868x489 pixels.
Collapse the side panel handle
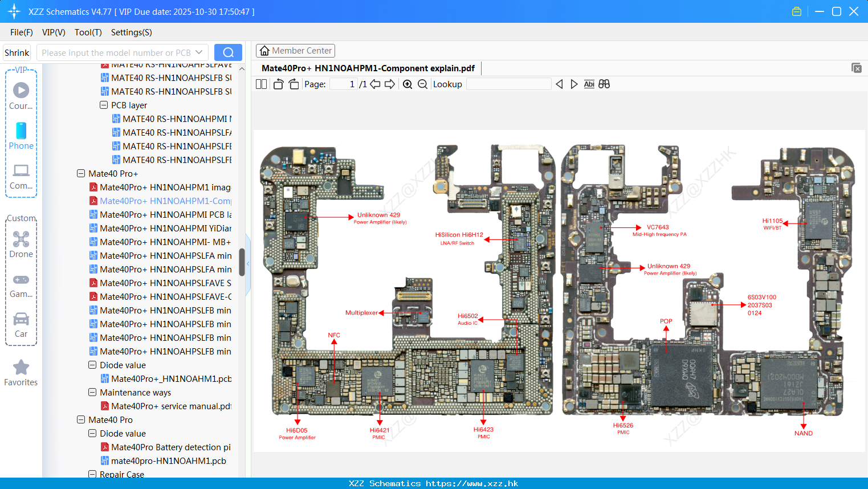tap(248, 264)
